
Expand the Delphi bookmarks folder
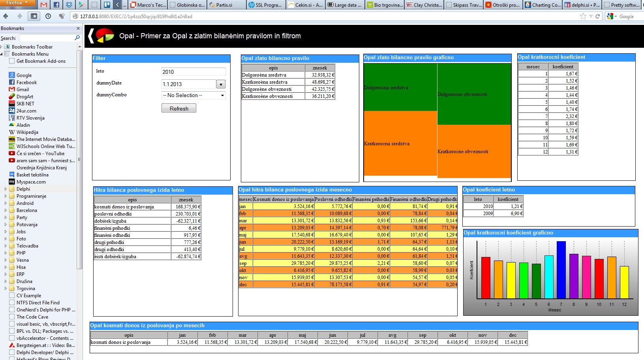[6, 189]
